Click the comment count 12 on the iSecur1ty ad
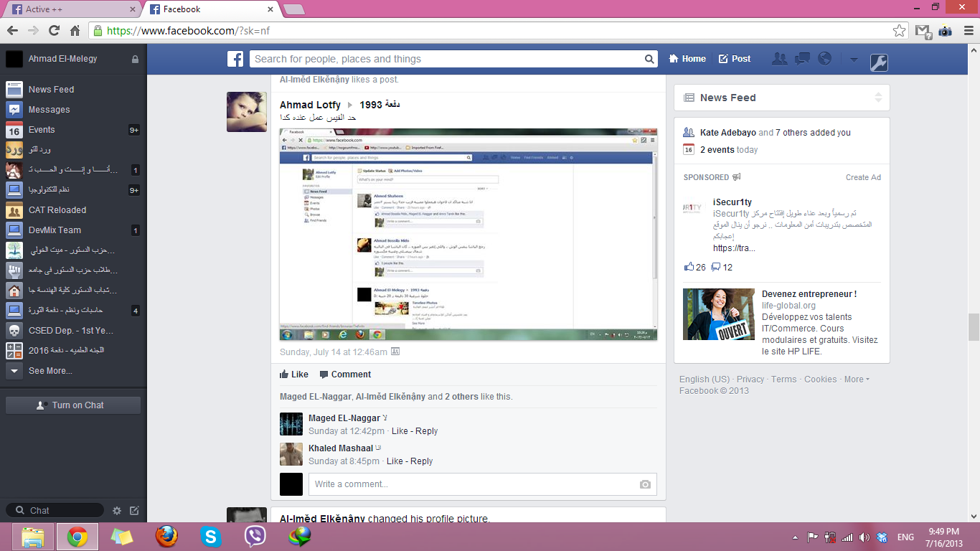 tap(722, 267)
